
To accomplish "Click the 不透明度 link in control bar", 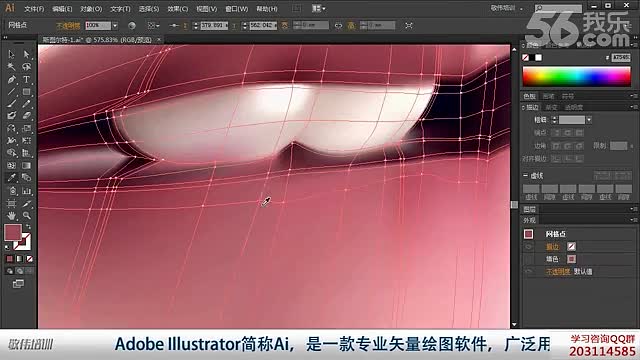I will [x=68, y=26].
